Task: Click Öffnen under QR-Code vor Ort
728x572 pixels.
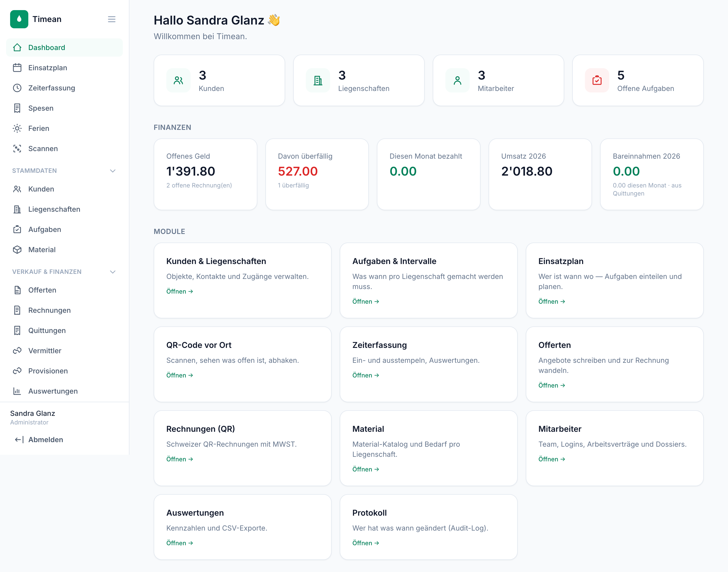Action: [x=179, y=375]
